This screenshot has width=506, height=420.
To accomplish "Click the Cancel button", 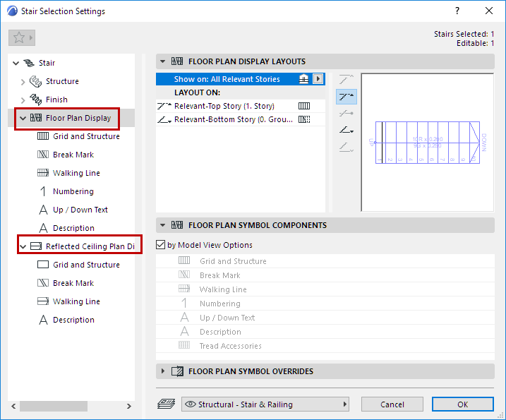I will (x=392, y=404).
